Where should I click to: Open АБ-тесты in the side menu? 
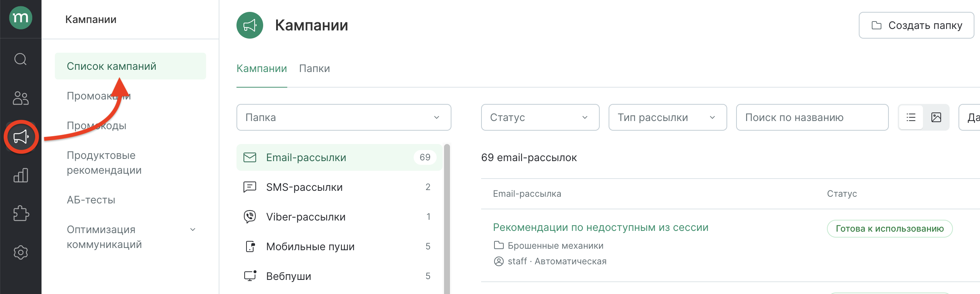pyautogui.click(x=91, y=200)
